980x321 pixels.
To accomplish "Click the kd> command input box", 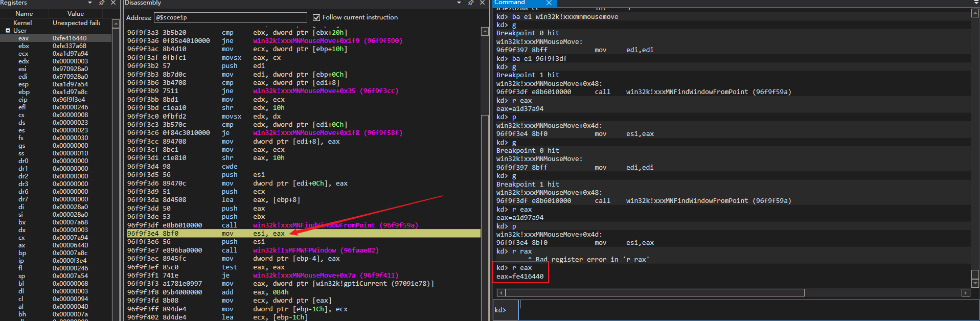I will pyautogui.click(x=749, y=310).
